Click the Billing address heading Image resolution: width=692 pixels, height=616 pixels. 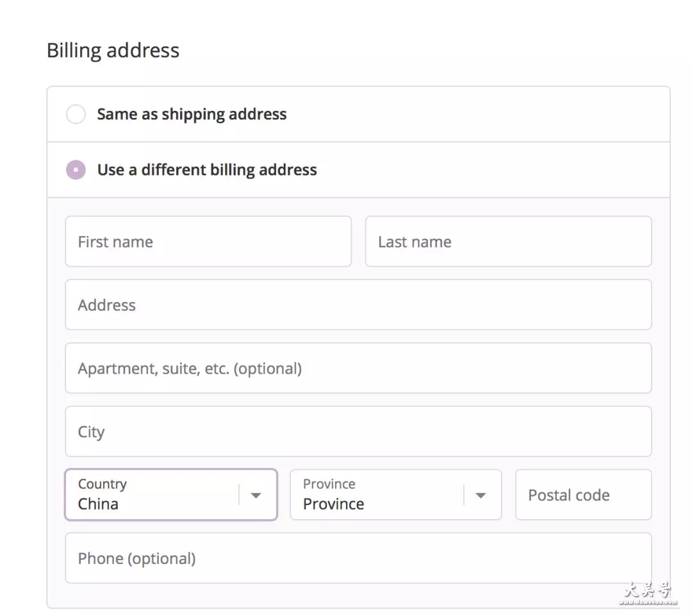pos(113,51)
